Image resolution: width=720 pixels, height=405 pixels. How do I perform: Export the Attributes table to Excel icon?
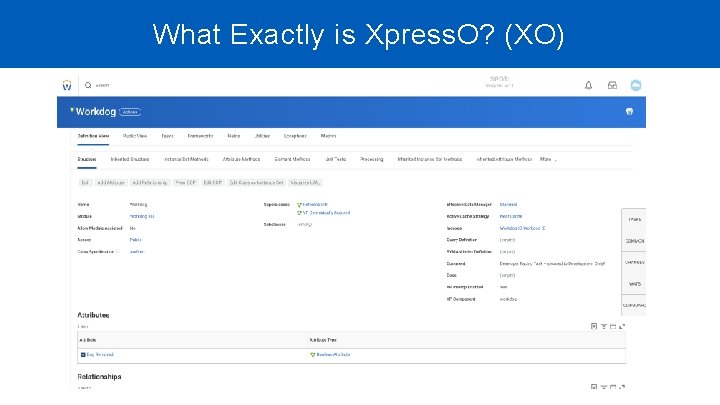(594, 326)
